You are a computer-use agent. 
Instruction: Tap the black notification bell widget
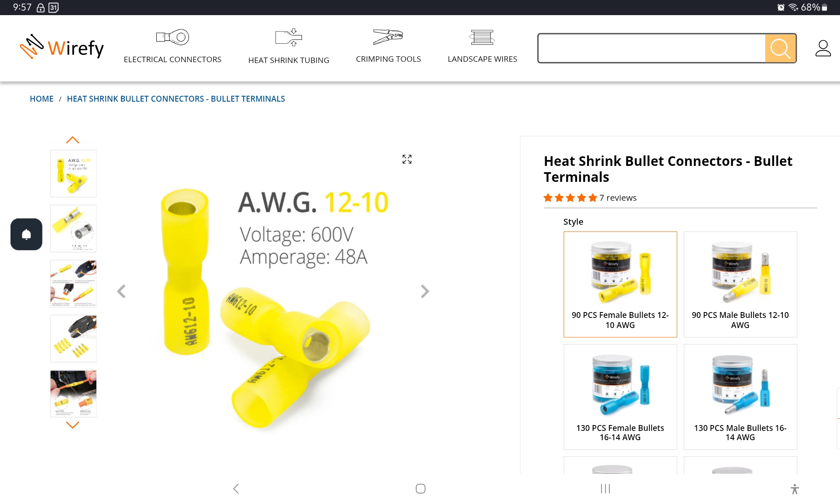(x=26, y=234)
